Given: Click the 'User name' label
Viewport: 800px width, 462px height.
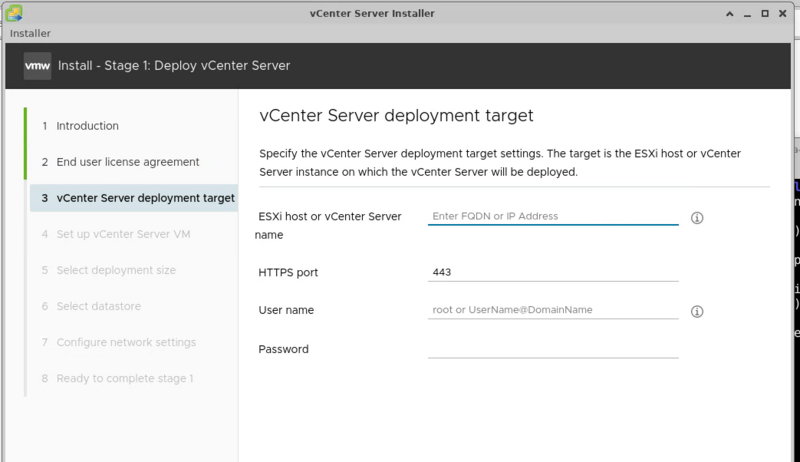Looking at the screenshot, I should (286, 310).
